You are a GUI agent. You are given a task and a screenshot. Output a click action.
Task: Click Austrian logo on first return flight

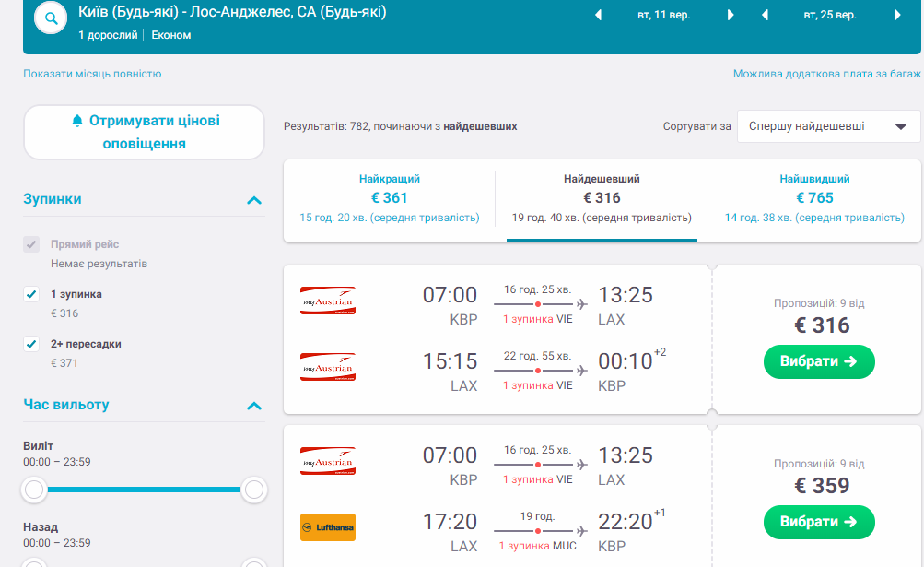(328, 367)
